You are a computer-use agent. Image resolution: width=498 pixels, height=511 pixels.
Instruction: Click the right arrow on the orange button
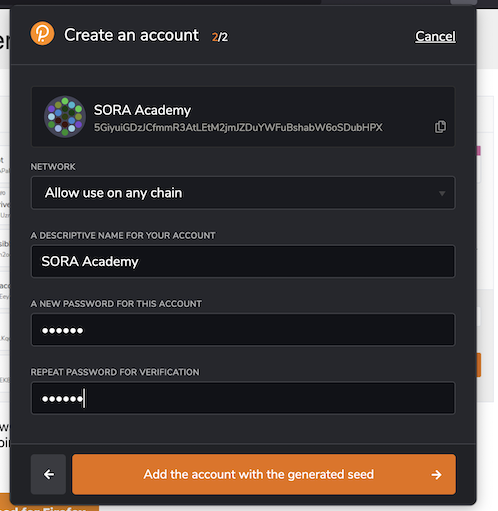[x=436, y=474]
